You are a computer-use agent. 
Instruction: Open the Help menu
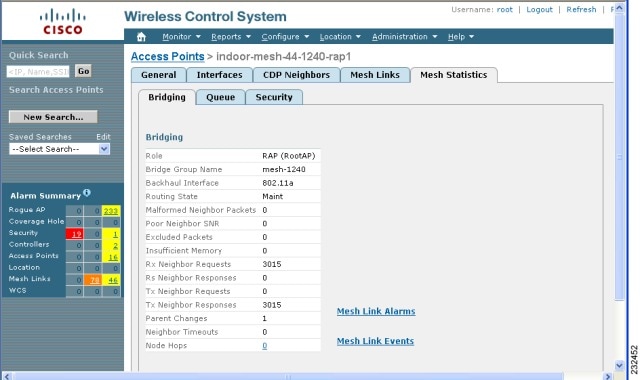click(x=461, y=37)
